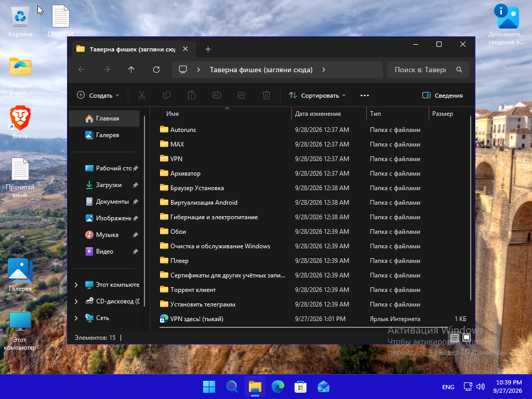
Task: Click the Paste clipboard icon
Action: coord(192,96)
